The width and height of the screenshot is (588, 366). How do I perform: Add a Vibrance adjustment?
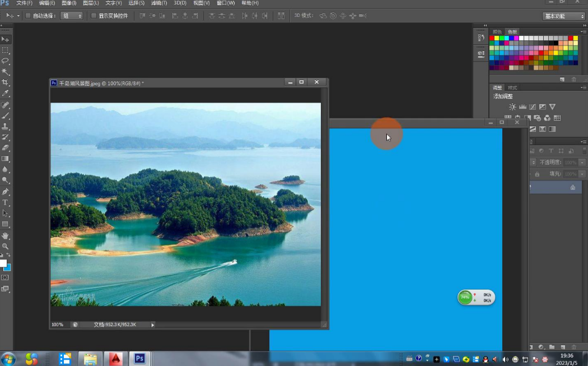point(552,107)
